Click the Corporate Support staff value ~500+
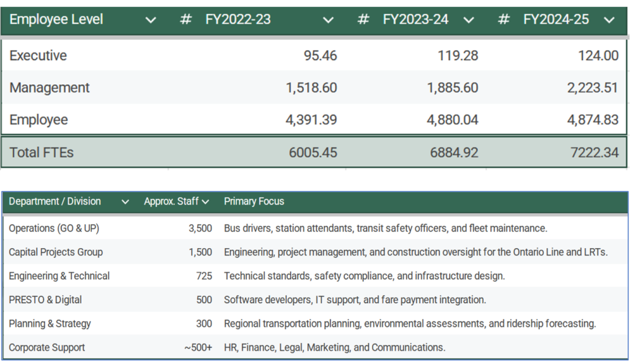The width and height of the screenshot is (635, 364). [x=198, y=347]
